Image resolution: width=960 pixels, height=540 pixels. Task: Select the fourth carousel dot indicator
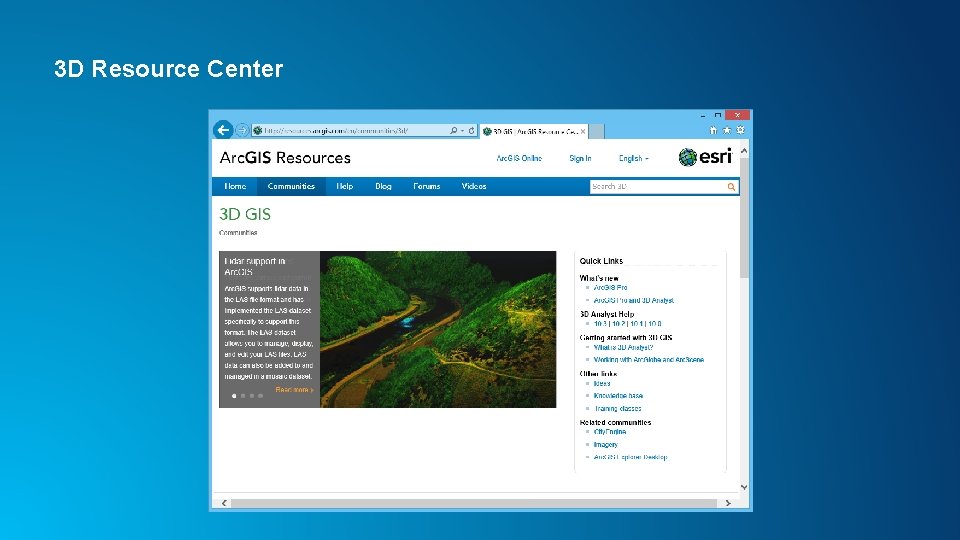[x=261, y=396]
